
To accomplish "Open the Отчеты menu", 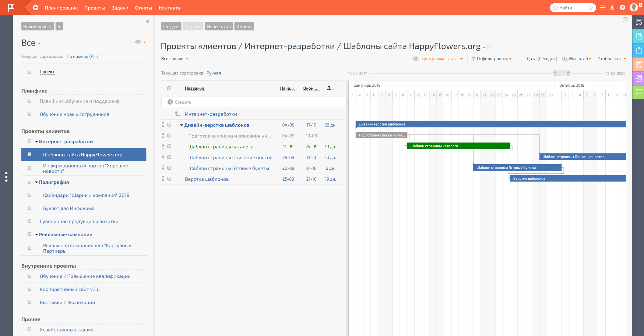I will pyautogui.click(x=143, y=8).
